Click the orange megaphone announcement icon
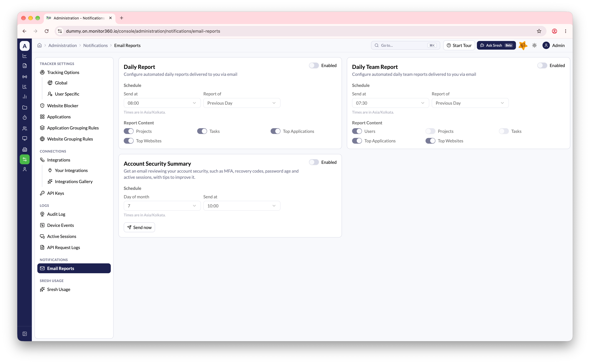This screenshot has height=364, width=590. pos(523,45)
